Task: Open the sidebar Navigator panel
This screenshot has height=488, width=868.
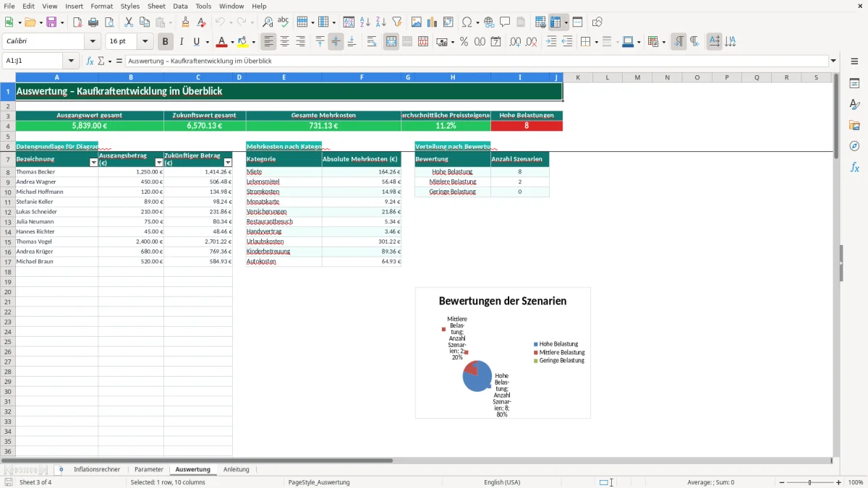Action: (854, 146)
